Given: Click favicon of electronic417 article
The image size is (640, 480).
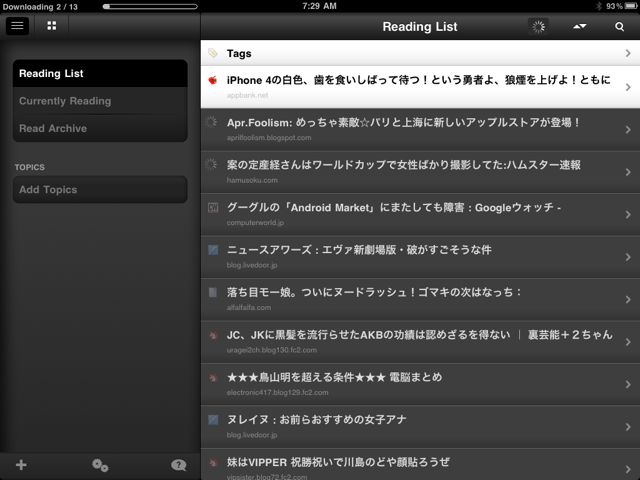Looking at the screenshot, I should [x=213, y=378].
